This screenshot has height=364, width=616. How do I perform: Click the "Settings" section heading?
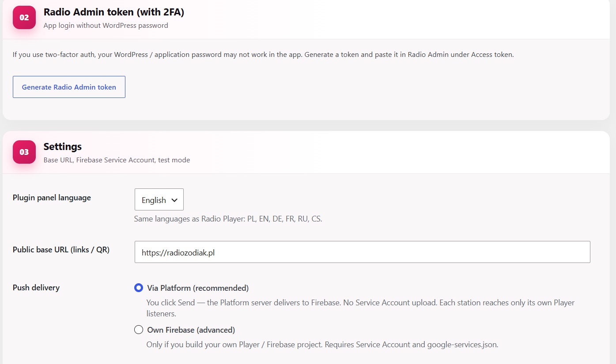(x=63, y=146)
